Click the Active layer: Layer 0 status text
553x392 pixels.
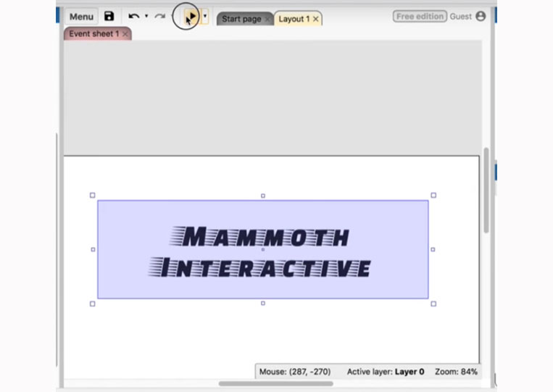386,372
